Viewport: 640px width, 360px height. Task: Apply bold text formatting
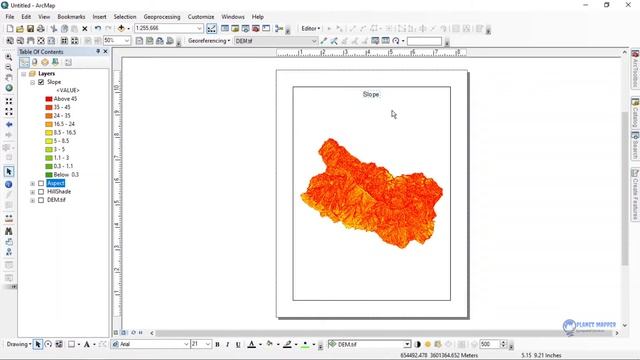[x=217, y=344]
